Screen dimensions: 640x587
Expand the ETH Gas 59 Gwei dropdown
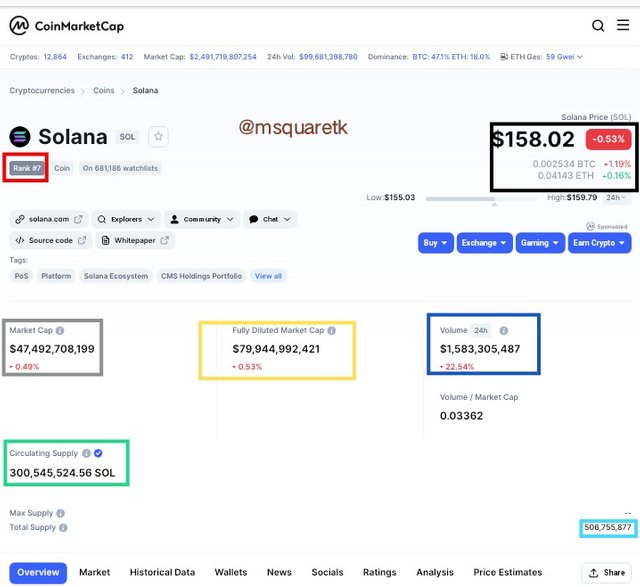tap(564, 57)
